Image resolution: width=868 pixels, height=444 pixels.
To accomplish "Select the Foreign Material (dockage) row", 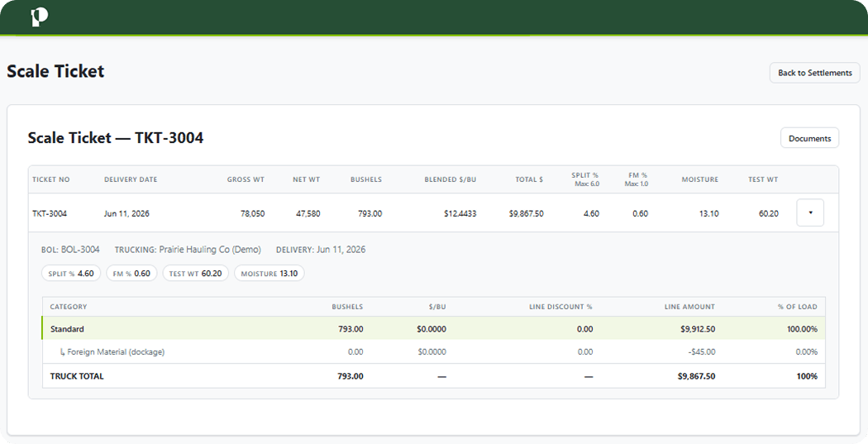I will click(433, 352).
